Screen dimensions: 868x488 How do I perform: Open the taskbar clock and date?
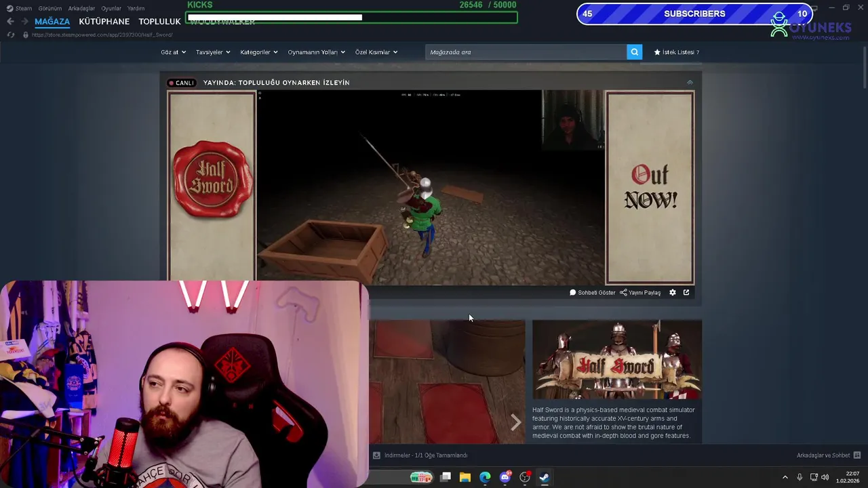(x=849, y=477)
